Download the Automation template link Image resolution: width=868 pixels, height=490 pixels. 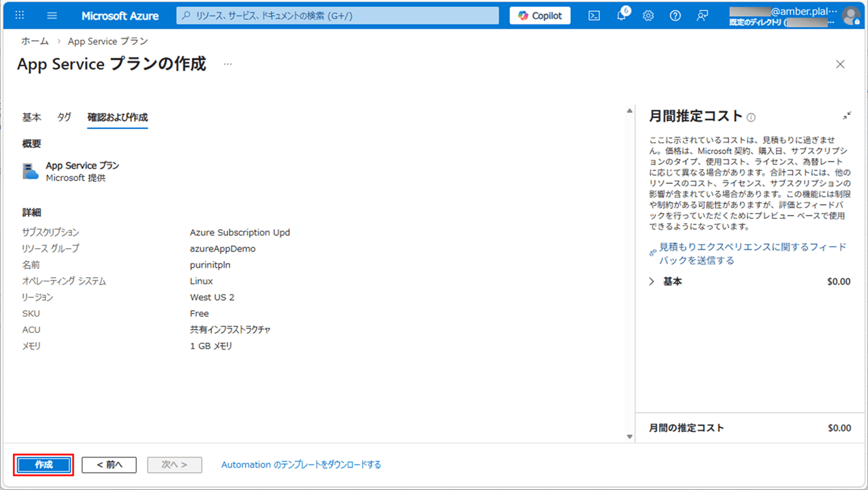[301, 465]
